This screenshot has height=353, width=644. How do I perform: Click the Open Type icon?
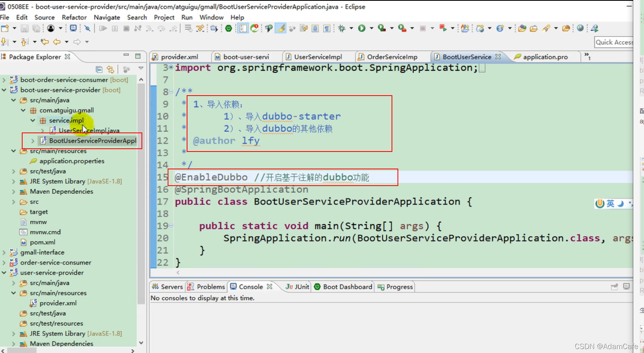click(x=522, y=28)
